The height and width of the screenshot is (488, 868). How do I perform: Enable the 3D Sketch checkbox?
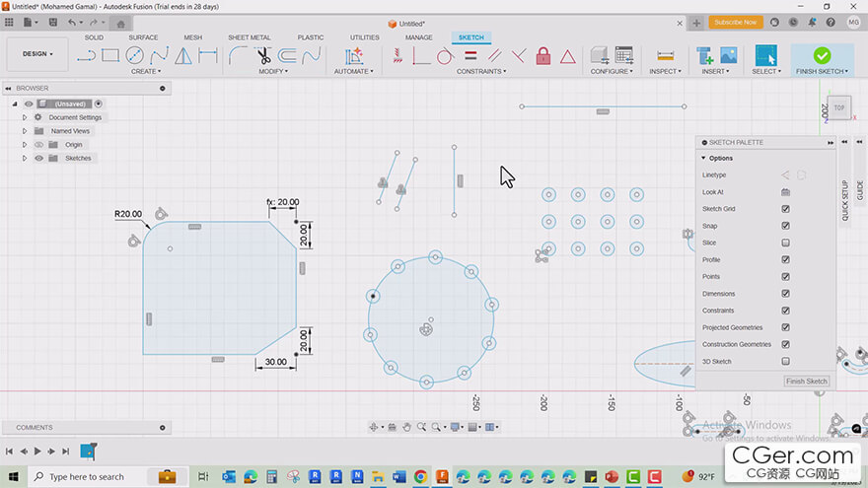(785, 361)
